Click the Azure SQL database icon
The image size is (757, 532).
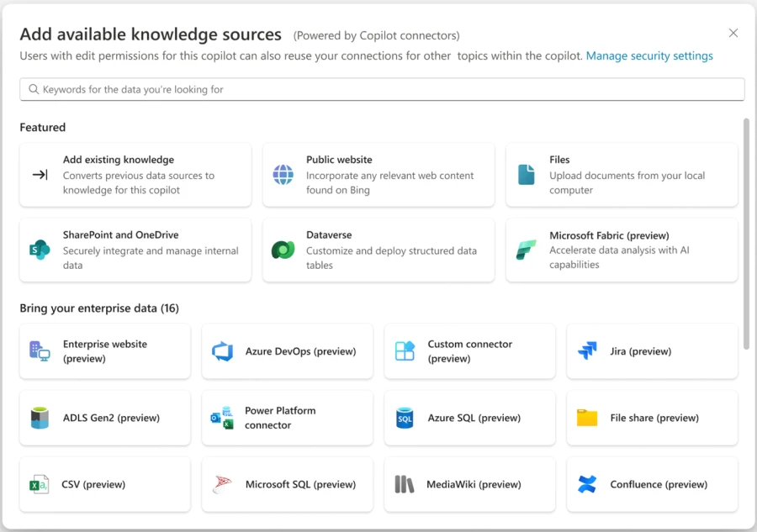pos(403,418)
